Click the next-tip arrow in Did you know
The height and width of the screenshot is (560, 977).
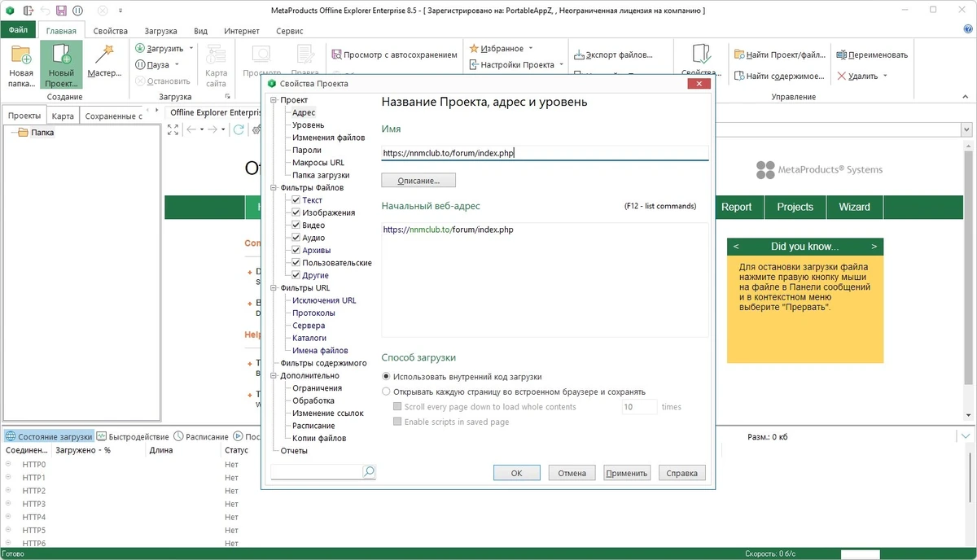pos(874,246)
